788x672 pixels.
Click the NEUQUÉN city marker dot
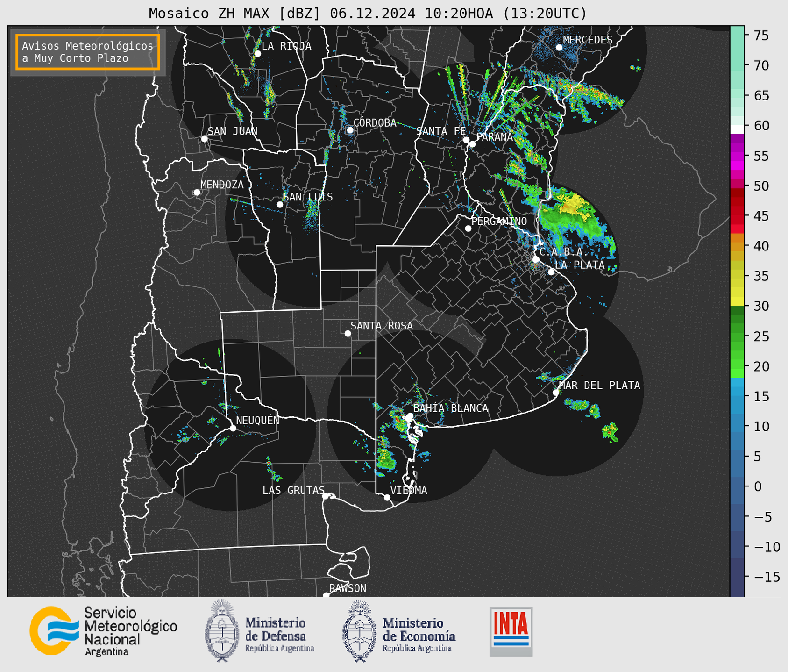pyautogui.click(x=233, y=428)
